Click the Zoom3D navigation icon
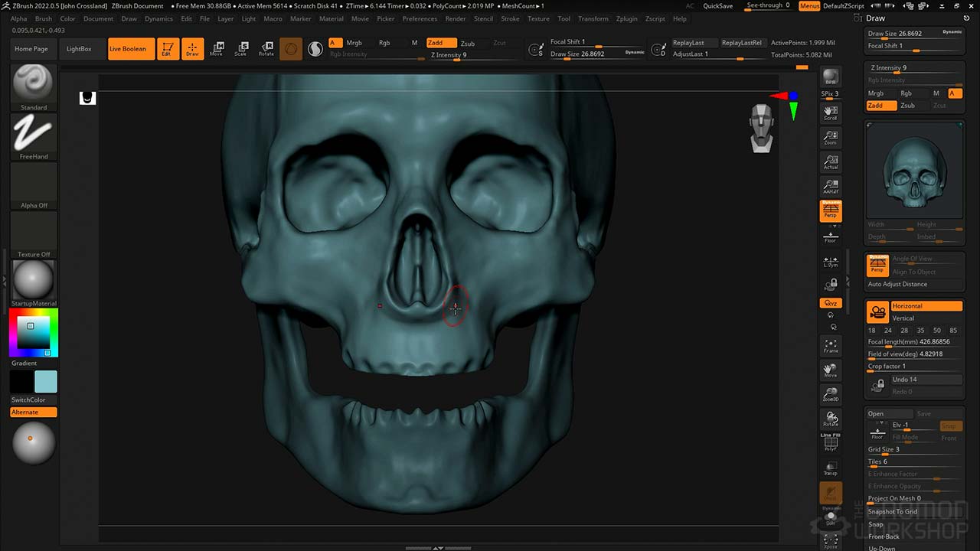Image resolution: width=980 pixels, height=551 pixels. pyautogui.click(x=831, y=394)
